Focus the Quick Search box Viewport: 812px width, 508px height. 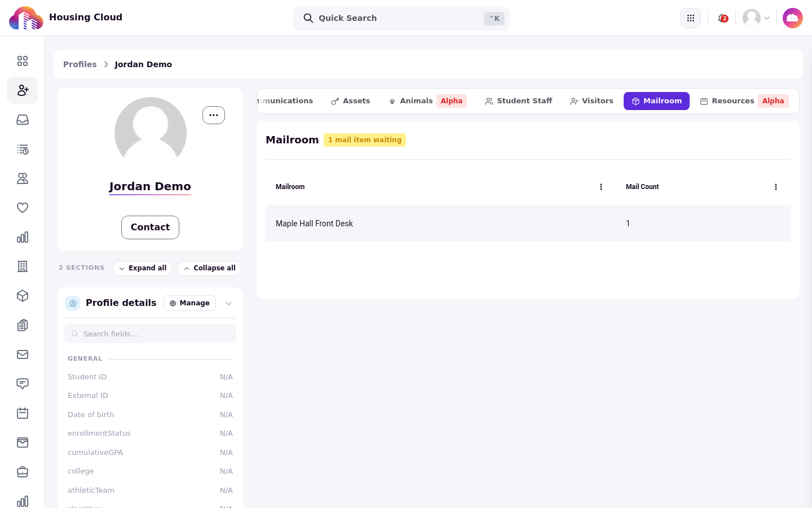tap(401, 18)
